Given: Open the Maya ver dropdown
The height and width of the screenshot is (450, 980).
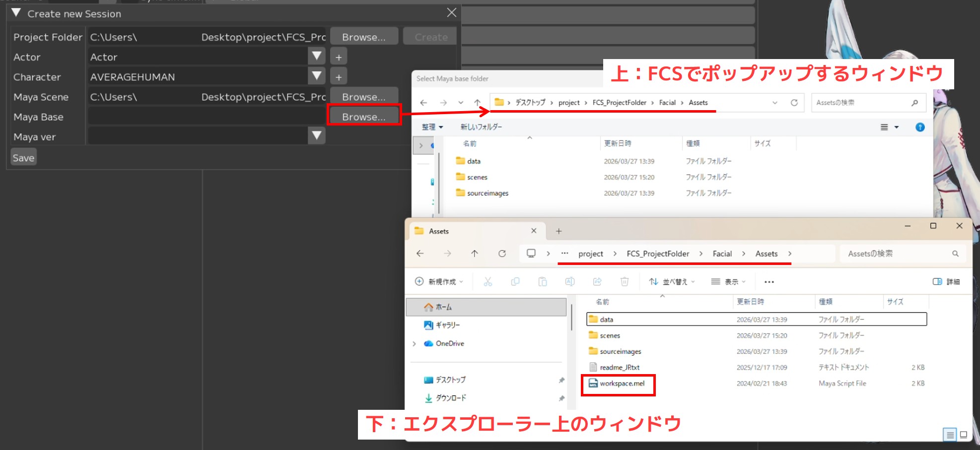Looking at the screenshot, I should coord(316,135).
